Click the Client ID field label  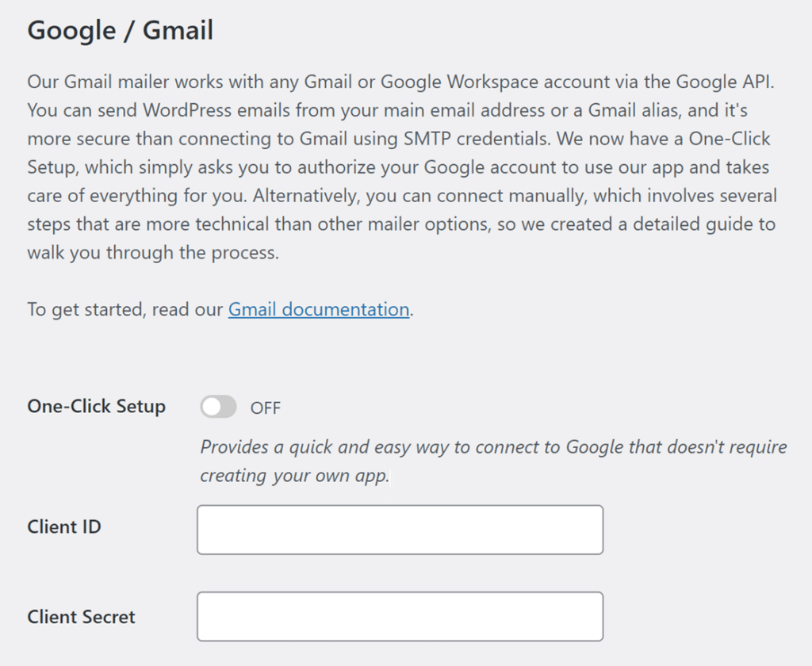[x=63, y=527]
